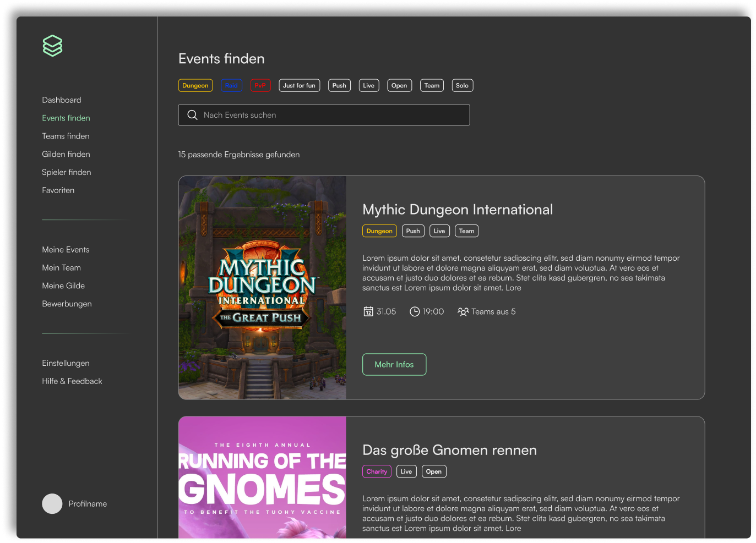The height and width of the screenshot is (543, 756).
Task: Click the 19:00 time text
Action: click(x=433, y=312)
